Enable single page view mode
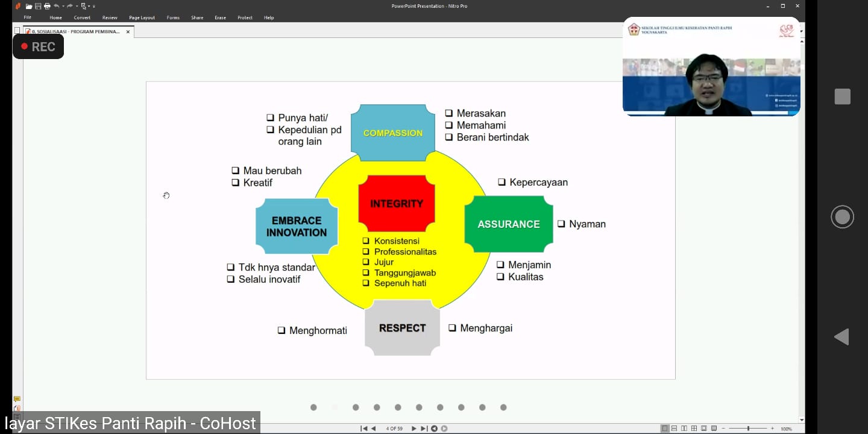The height and width of the screenshot is (434, 868). [665, 429]
